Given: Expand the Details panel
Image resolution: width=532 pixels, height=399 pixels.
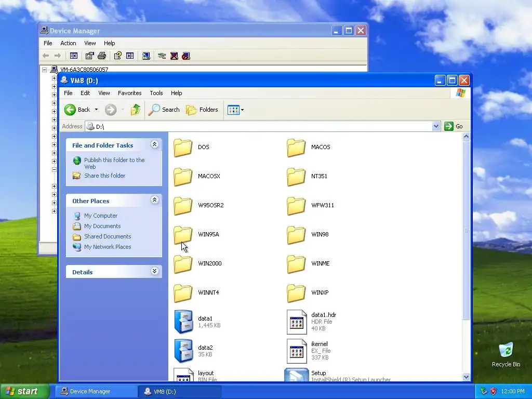Looking at the screenshot, I should pos(154,271).
